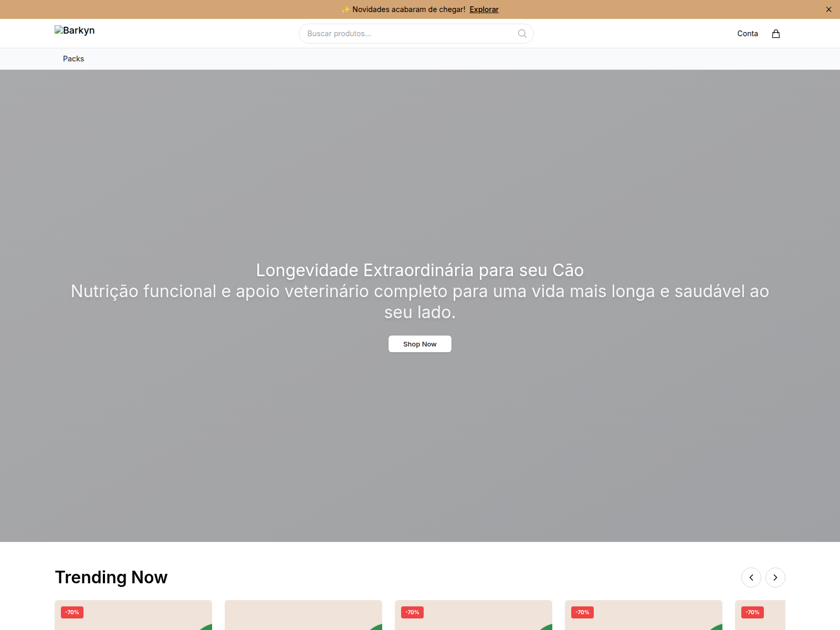Viewport: 840px width, 630px height.
Task: Advance Trending Now carousel with right arrow
Action: coord(775,577)
